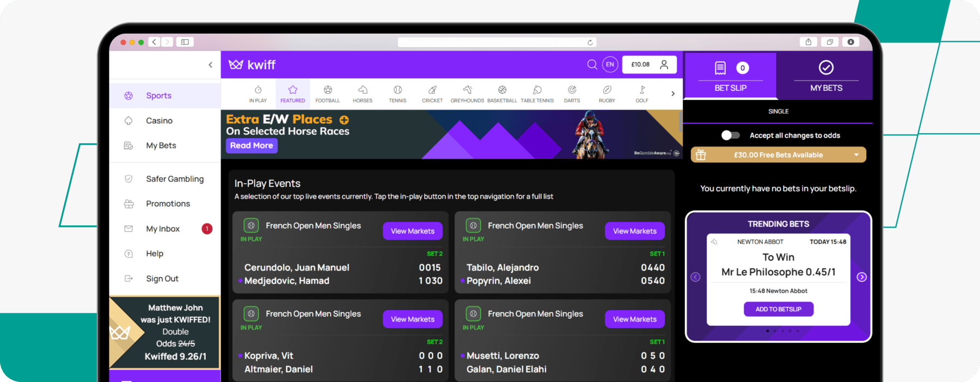Screen dimensions: 980x382
Task: Click Add To Betslip for Mr Le Philosophe
Action: tap(779, 309)
